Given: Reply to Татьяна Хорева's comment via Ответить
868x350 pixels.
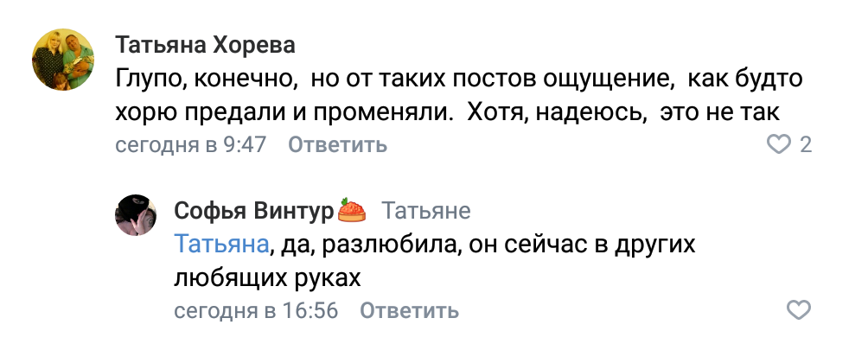Looking at the screenshot, I should coord(336,144).
